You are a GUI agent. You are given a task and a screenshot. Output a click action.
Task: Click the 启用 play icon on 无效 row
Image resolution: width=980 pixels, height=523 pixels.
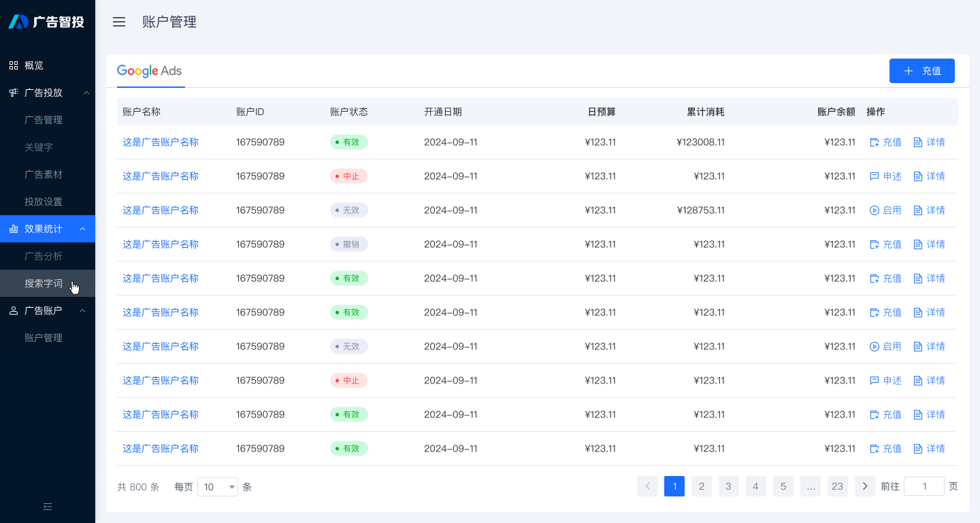pyautogui.click(x=875, y=210)
